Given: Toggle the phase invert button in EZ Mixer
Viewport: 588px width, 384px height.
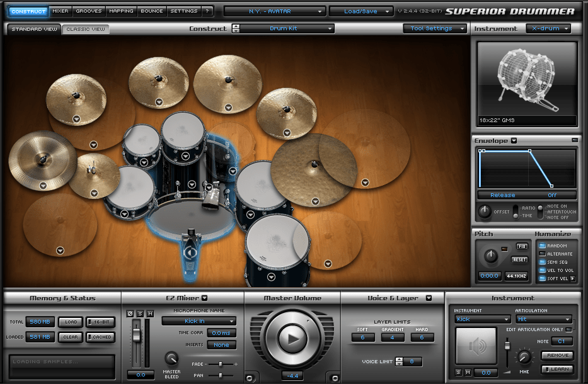Looking at the screenshot, I should 131,313.
